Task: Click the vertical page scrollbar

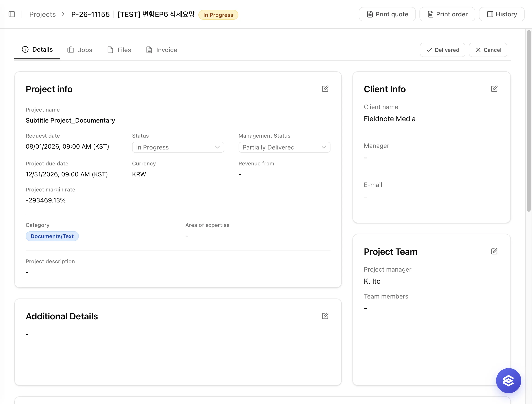Action: [529, 121]
